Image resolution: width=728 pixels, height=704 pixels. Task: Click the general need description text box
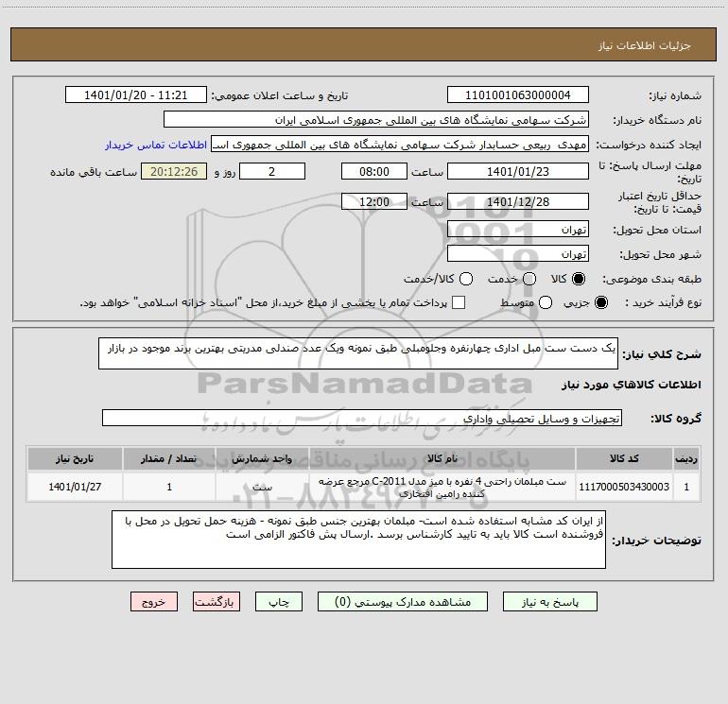point(358,353)
